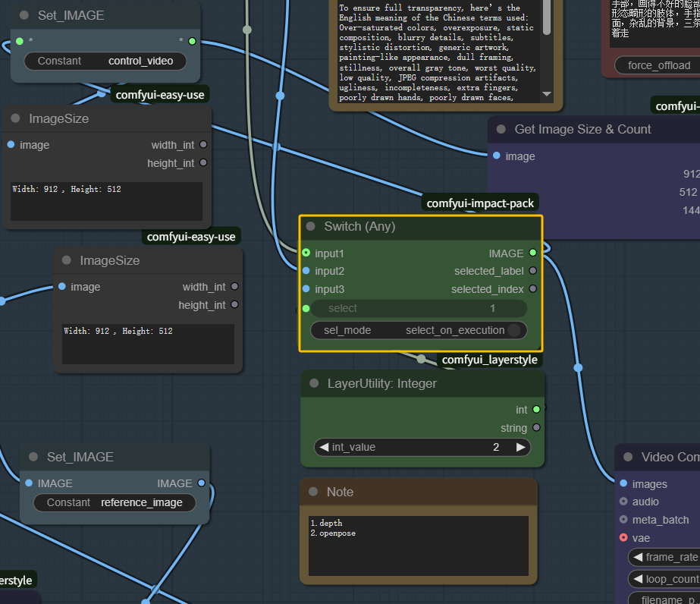The image size is (700, 604).
Task: Click the input1 socket on Switch (Any)
Action: 306,253
